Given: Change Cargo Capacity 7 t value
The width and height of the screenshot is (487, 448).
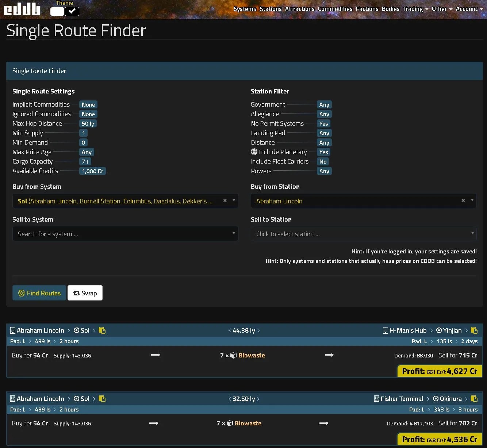Looking at the screenshot, I should pyautogui.click(x=85, y=162).
